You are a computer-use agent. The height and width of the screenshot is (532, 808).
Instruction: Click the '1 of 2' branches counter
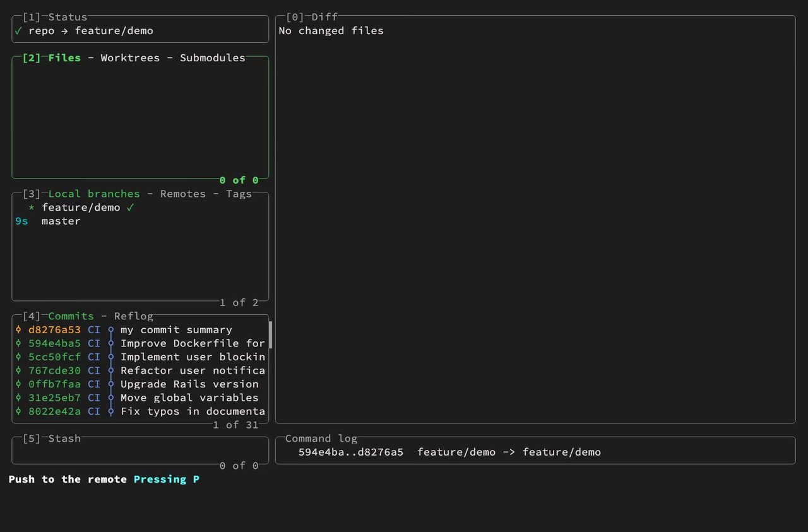[239, 303]
